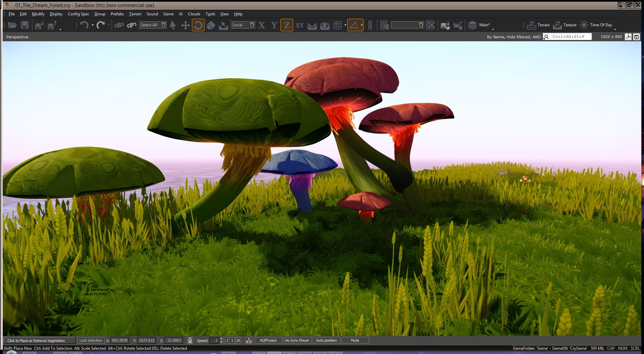Select the Rotate tool in toolbar
Image resolution: width=644 pixels, height=354 pixels.
pos(198,25)
